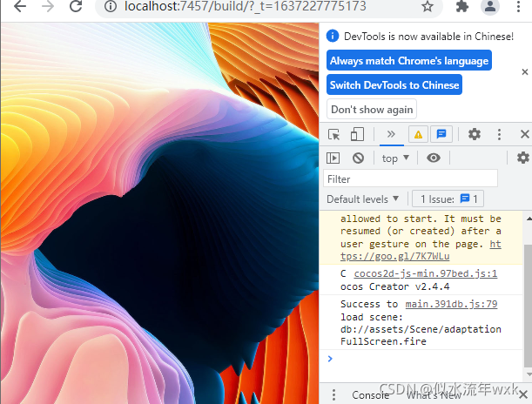Close the bottom drawer
Image resolution: width=532 pixels, height=404 pixels.
pyautogui.click(x=522, y=394)
